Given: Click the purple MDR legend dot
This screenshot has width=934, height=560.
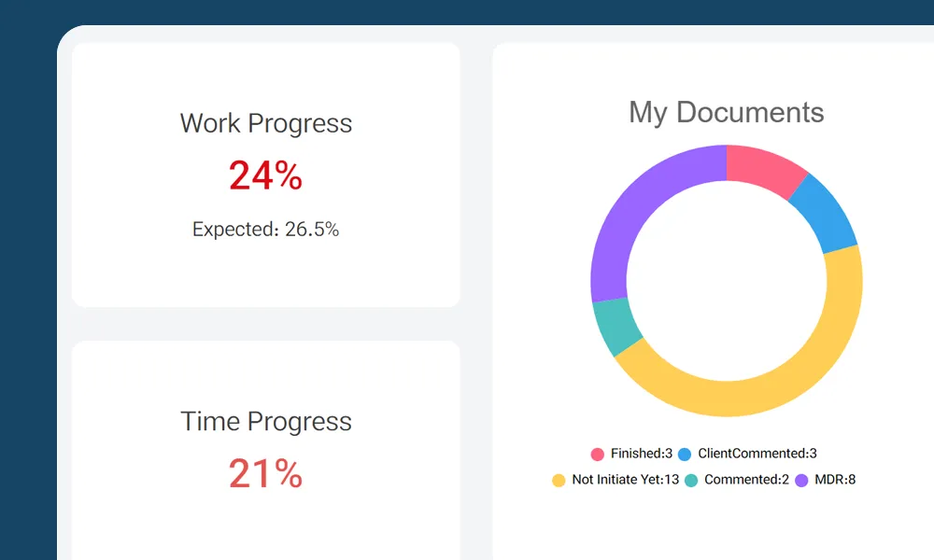Looking at the screenshot, I should coord(802,480).
